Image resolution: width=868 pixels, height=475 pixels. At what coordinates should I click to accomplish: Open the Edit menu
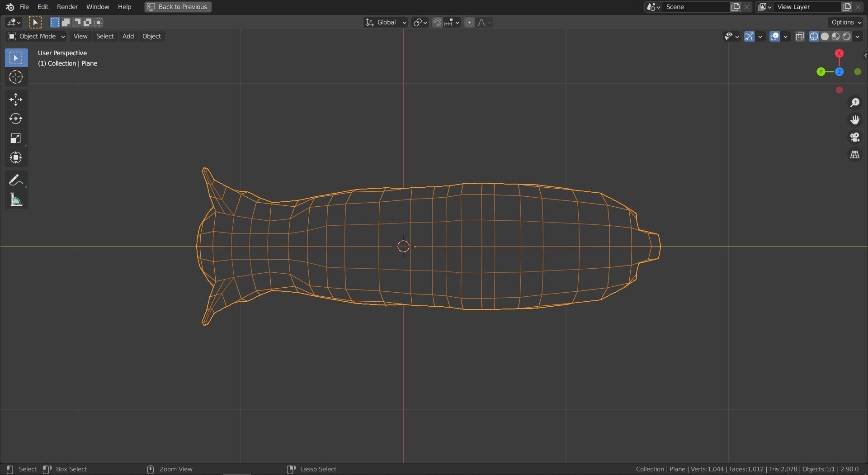pos(43,7)
